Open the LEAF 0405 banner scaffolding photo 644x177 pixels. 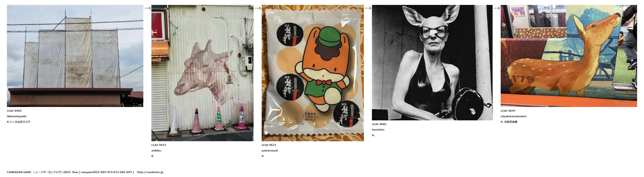(x=75, y=56)
